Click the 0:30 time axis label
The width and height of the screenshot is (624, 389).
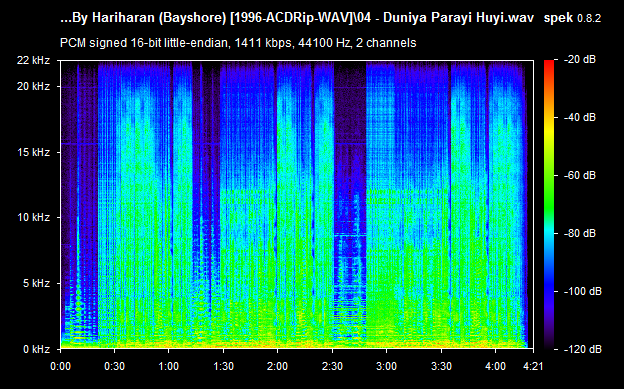click(114, 366)
